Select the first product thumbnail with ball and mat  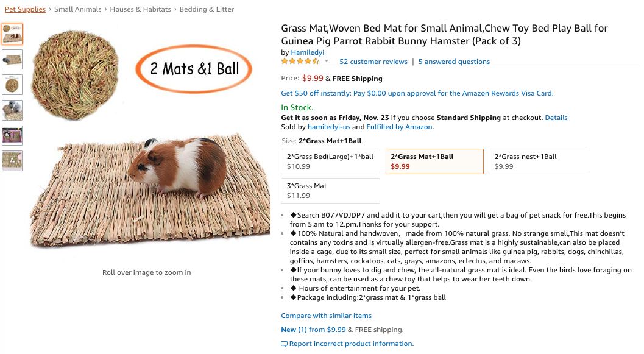click(12, 34)
